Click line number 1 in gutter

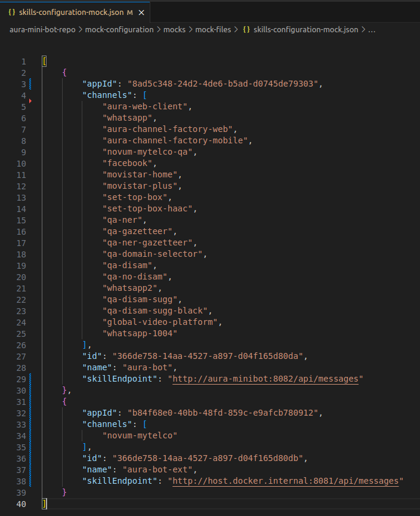coord(24,62)
